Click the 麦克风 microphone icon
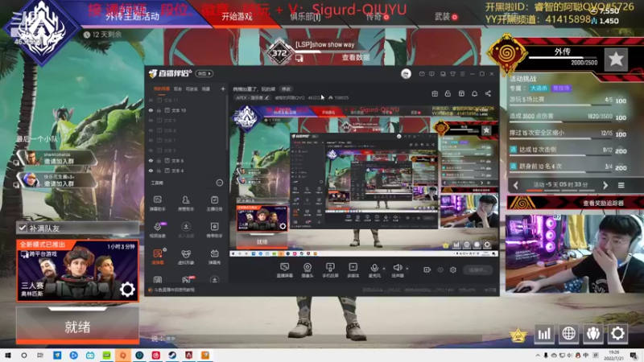Screen dimensions: 644x362 (x=374, y=268)
